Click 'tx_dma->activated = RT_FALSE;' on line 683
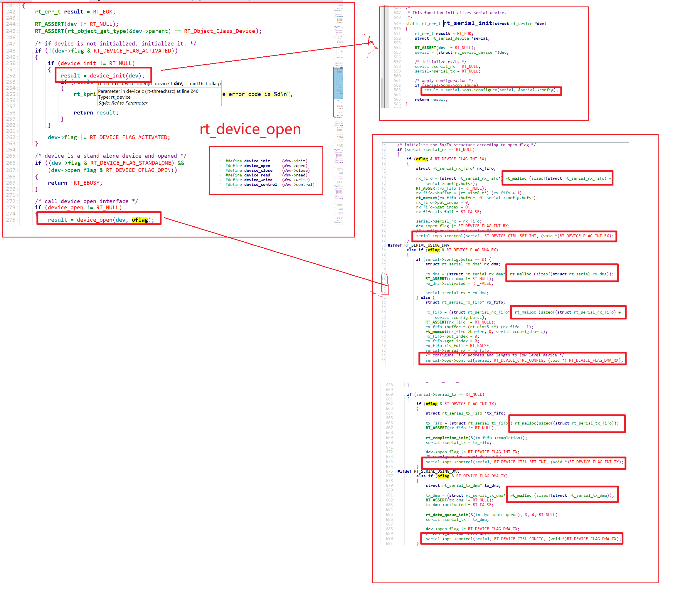Viewport: 700px width, 613px height. (x=460, y=505)
